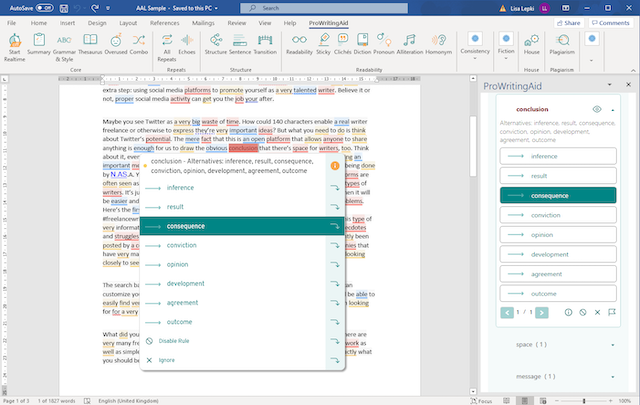
Task: Open the Mailings tab
Action: tap(203, 23)
